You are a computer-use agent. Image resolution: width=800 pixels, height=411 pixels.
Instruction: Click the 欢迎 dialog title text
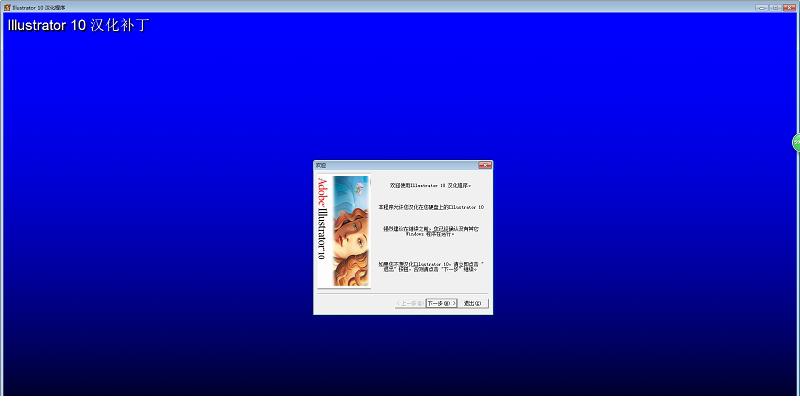tap(320, 165)
